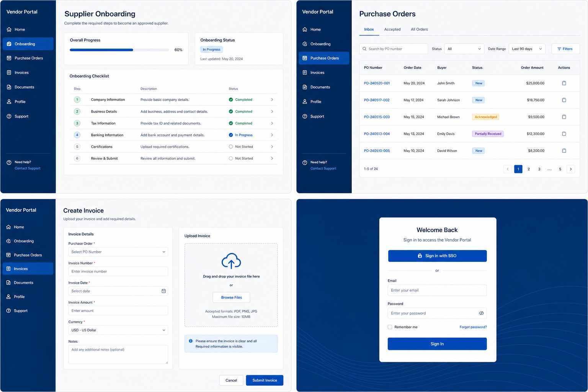Open PO-240515-003 link
The height and width of the screenshot is (392, 588).
coord(377,117)
